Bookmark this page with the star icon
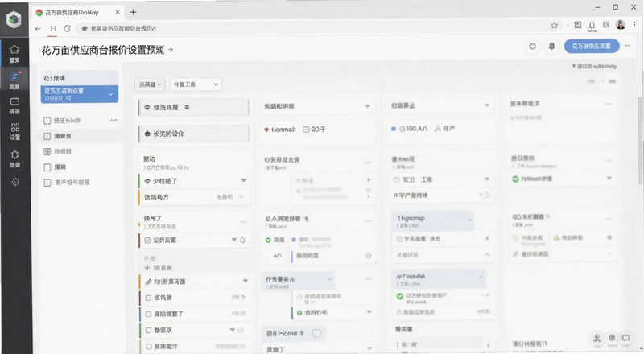 (x=554, y=26)
